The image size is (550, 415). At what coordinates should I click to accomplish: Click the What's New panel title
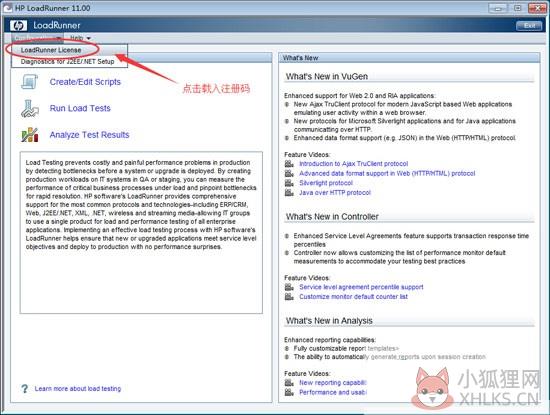301,58
